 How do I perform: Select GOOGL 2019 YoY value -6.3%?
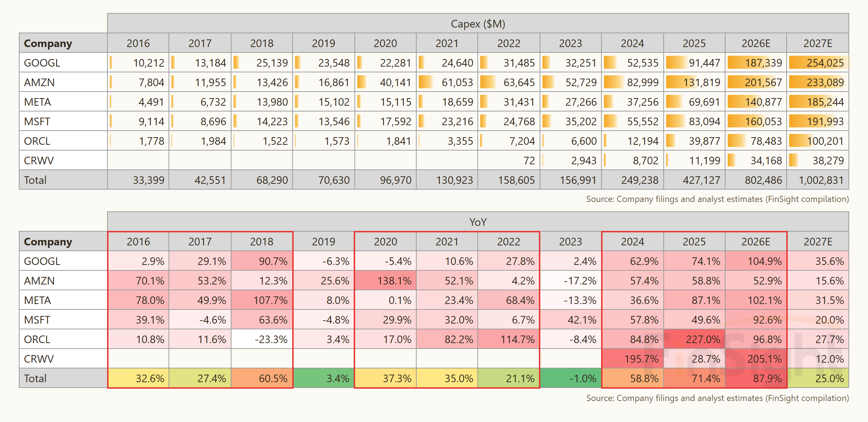pos(336,261)
